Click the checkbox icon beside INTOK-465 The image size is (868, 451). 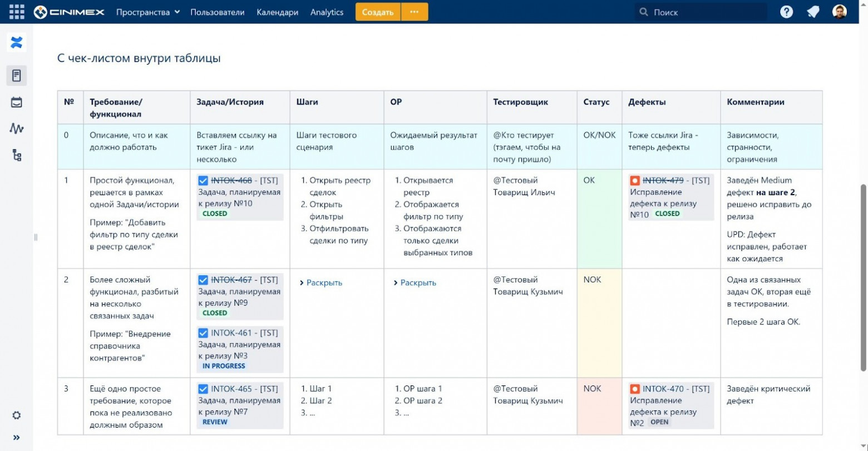pos(203,389)
